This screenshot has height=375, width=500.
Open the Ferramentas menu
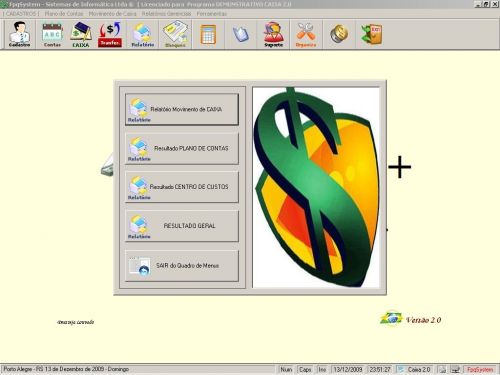[x=212, y=14]
